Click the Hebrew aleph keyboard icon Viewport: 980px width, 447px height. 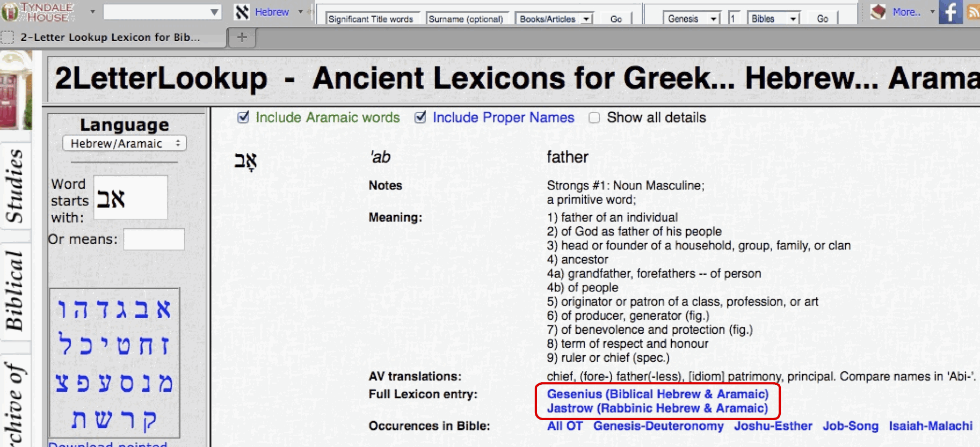pyautogui.click(x=242, y=12)
